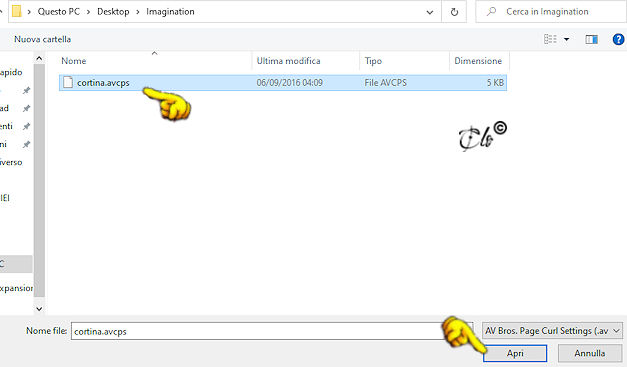The height and width of the screenshot is (367, 627).
Task: Click the sidebar scrollbar down arrow
Action: tap(39, 309)
